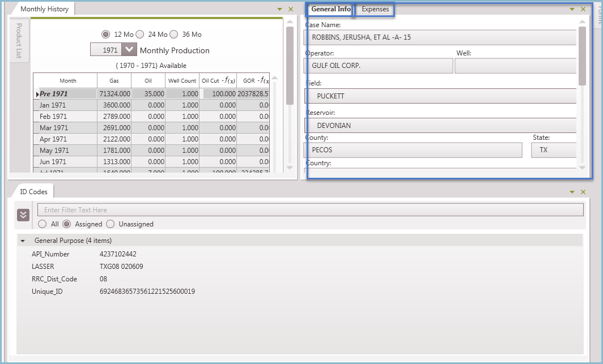Select the 24 Mo radio button

(x=141, y=34)
